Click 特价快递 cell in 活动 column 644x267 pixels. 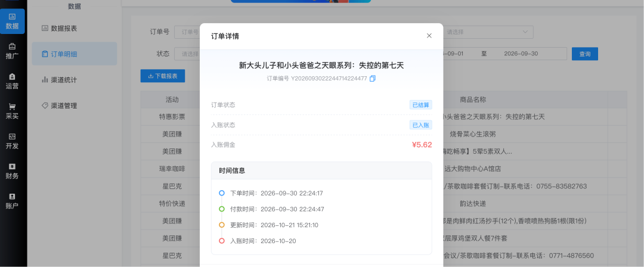click(172, 203)
